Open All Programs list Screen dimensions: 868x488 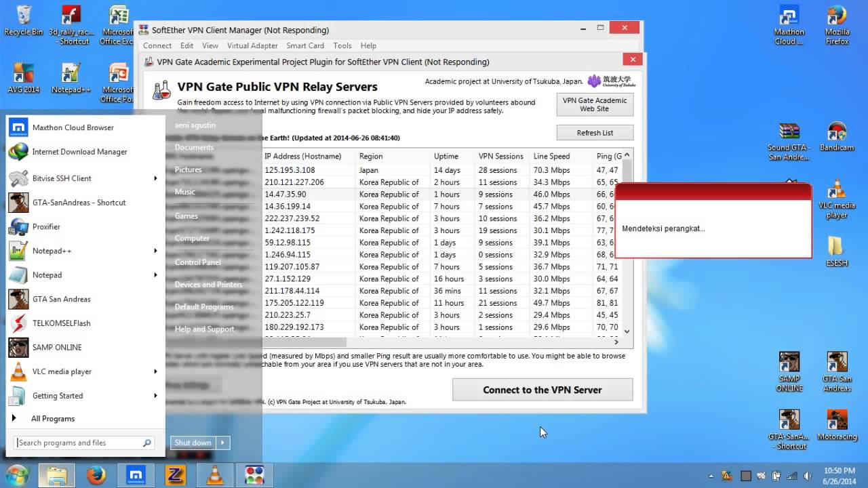point(52,419)
